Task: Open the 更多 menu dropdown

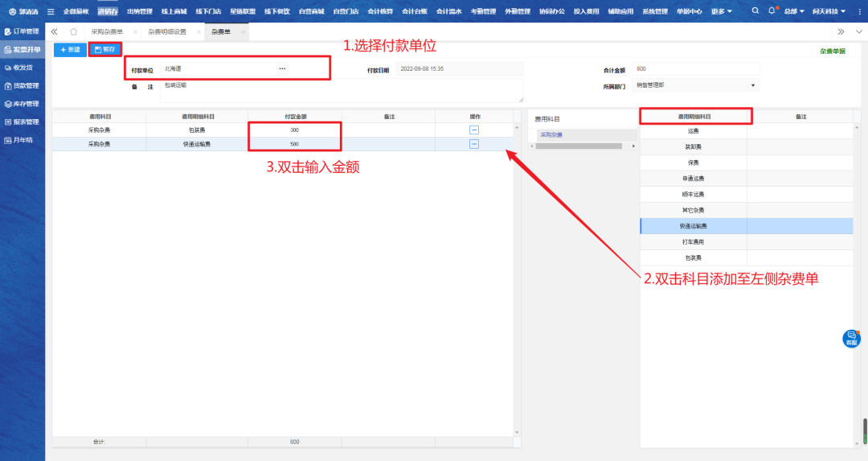Action: click(x=722, y=11)
